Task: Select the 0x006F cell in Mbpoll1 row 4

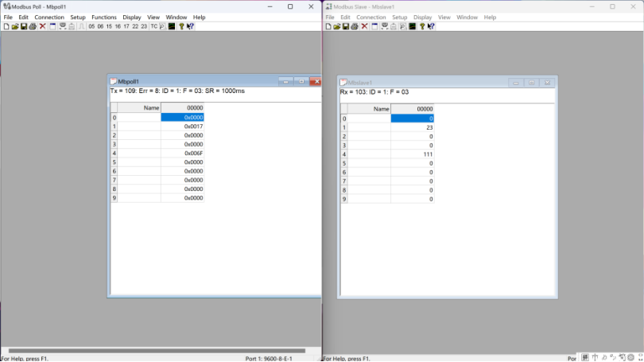Action: tap(183, 154)
